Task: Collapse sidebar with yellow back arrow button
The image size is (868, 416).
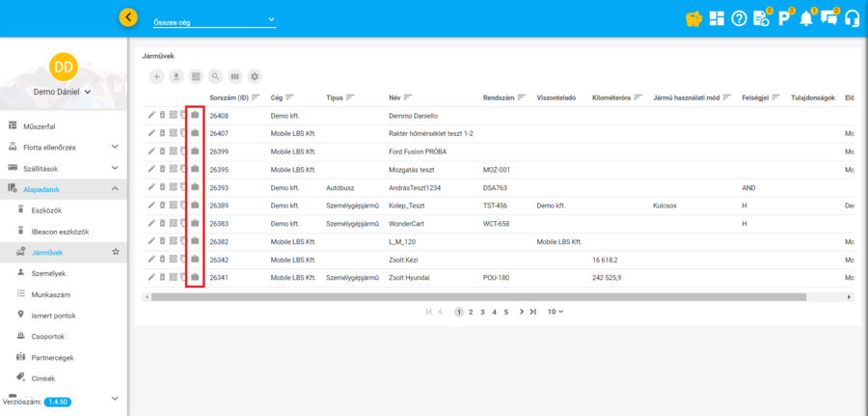Action: coord(128,17)
